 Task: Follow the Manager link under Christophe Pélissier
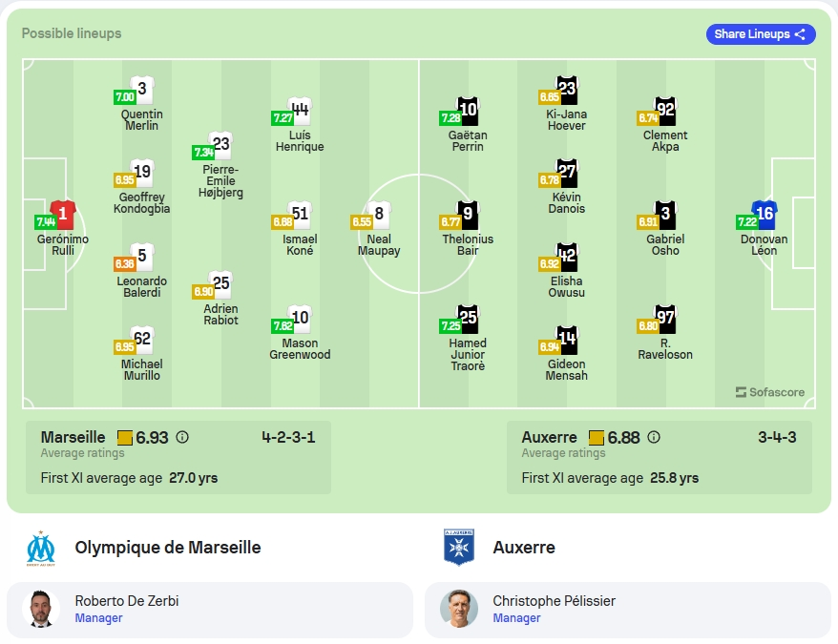point(516,618)
